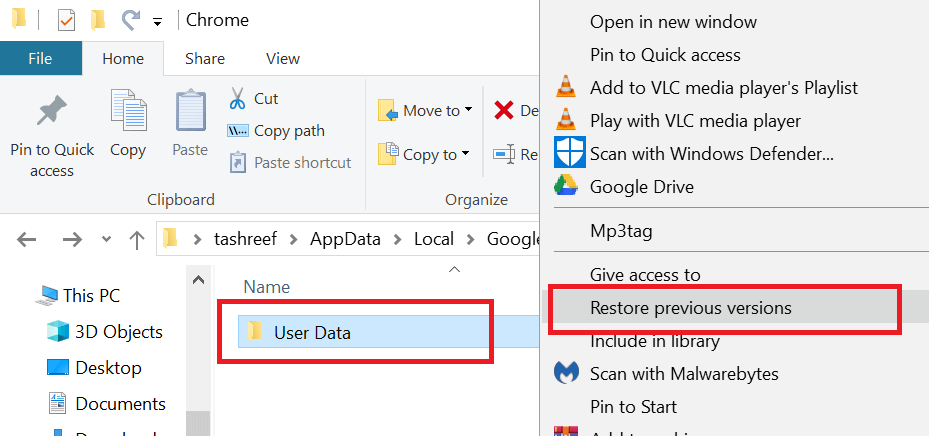Image resolution: width=932 pixels, height=436 pixels.
Task: Open the Move to dropdown
Action: pos(426,110)
